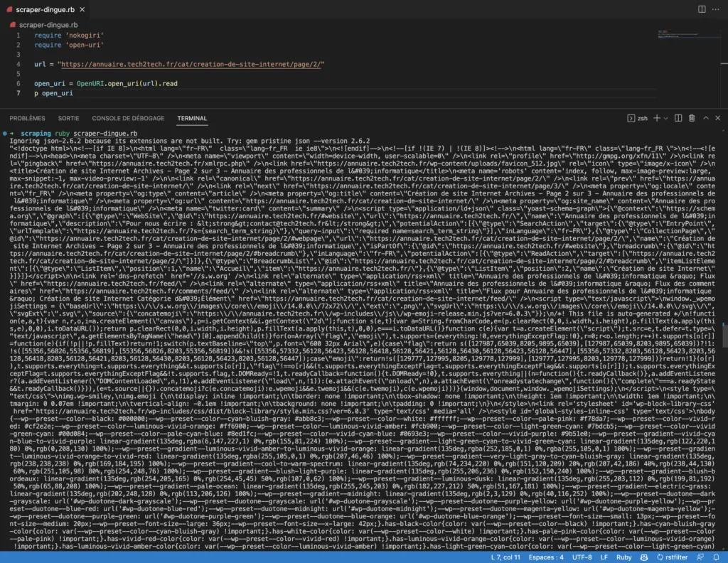Click the Ruby file icon in breadcrumb
The width and height of the screenshot is (728, 563).
point(13,25)
